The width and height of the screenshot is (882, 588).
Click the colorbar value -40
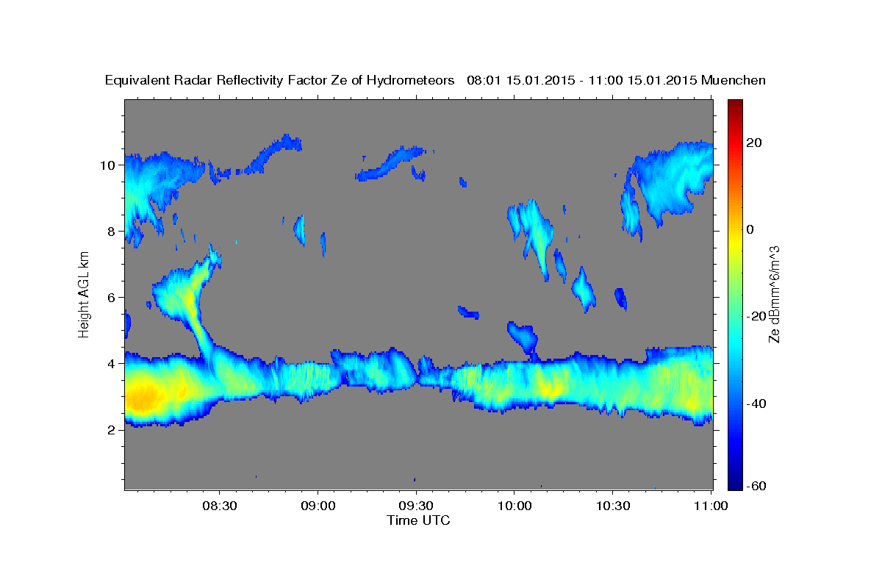(757, 404)
